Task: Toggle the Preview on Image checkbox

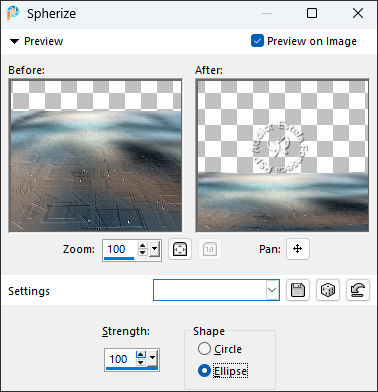Action: pyautogui.click(x=257, y=41)
